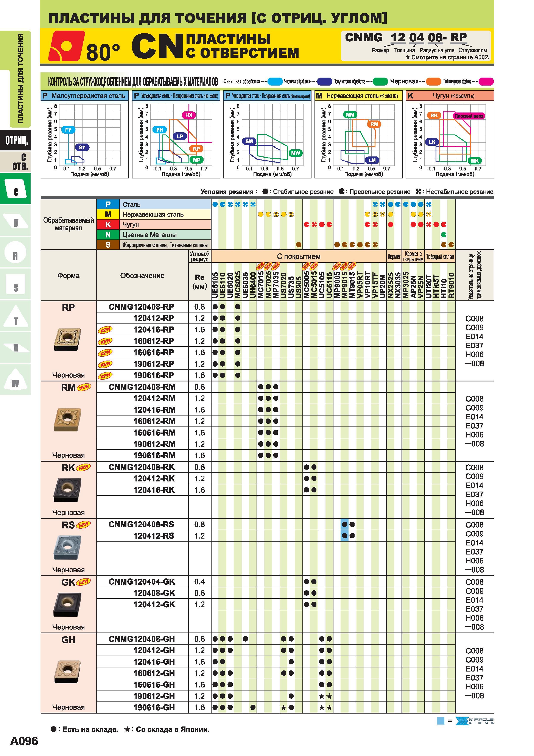Click the brown S material code cell
Screen dimensions: 534x756
(x=108, y=245)
